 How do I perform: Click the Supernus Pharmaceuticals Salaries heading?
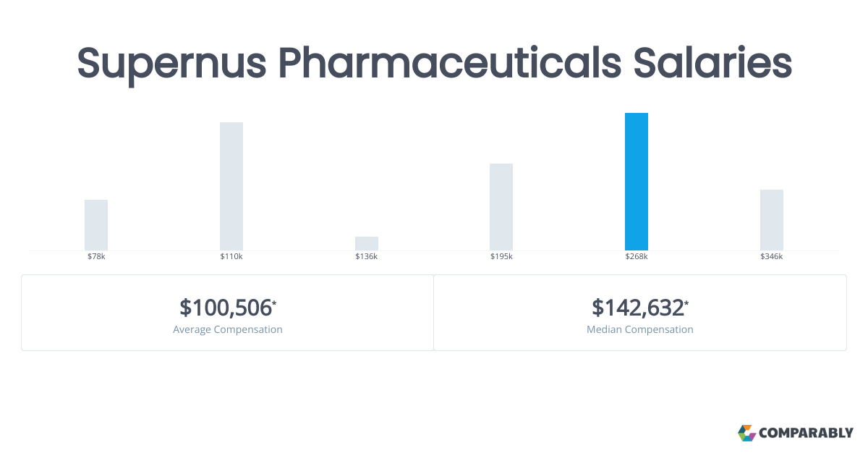[434, 64]
